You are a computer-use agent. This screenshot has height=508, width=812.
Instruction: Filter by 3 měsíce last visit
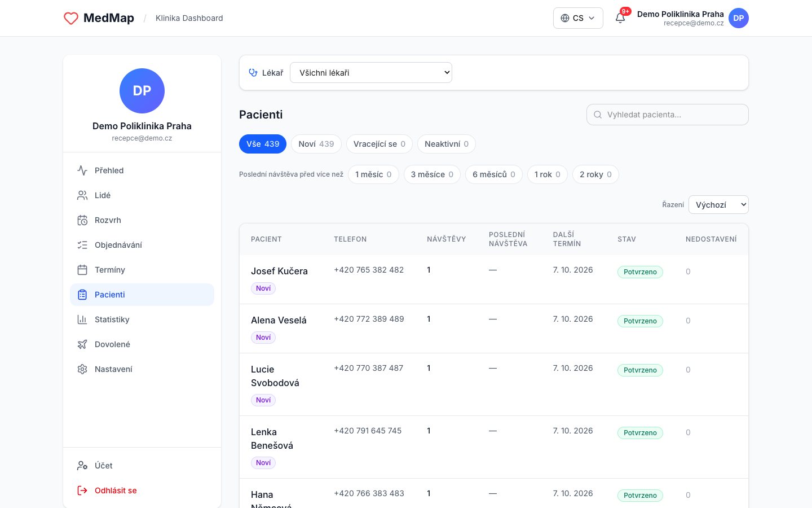tap(432, 174)
